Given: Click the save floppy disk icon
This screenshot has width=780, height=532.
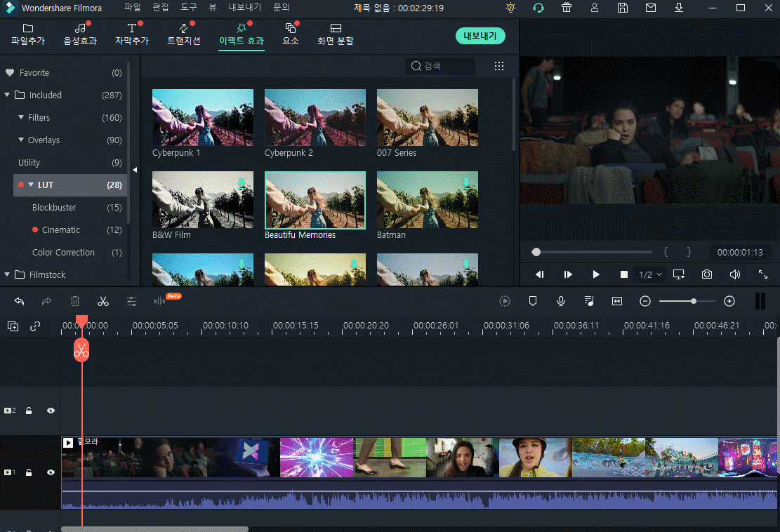Looking at the screenshot, I should pos(622,8).
